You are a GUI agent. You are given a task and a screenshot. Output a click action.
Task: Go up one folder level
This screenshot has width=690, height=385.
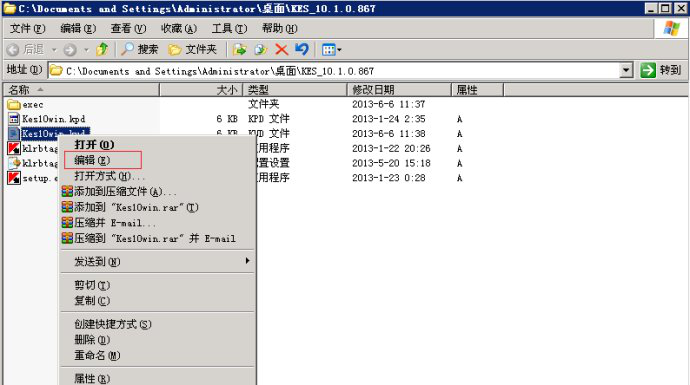pos(102,49)
